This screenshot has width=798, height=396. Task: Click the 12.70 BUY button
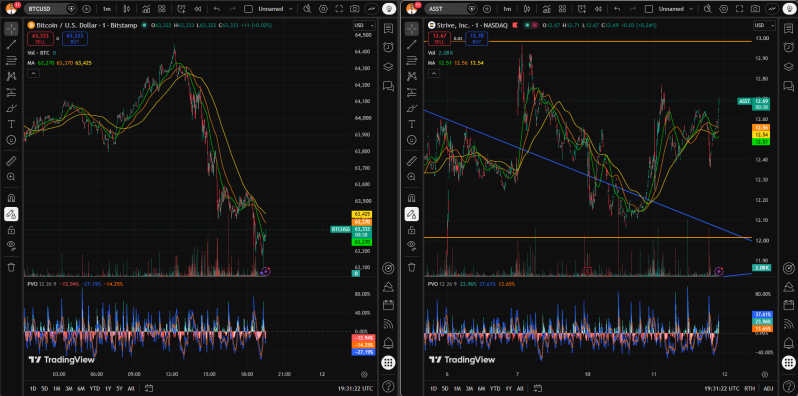point(477,38)
